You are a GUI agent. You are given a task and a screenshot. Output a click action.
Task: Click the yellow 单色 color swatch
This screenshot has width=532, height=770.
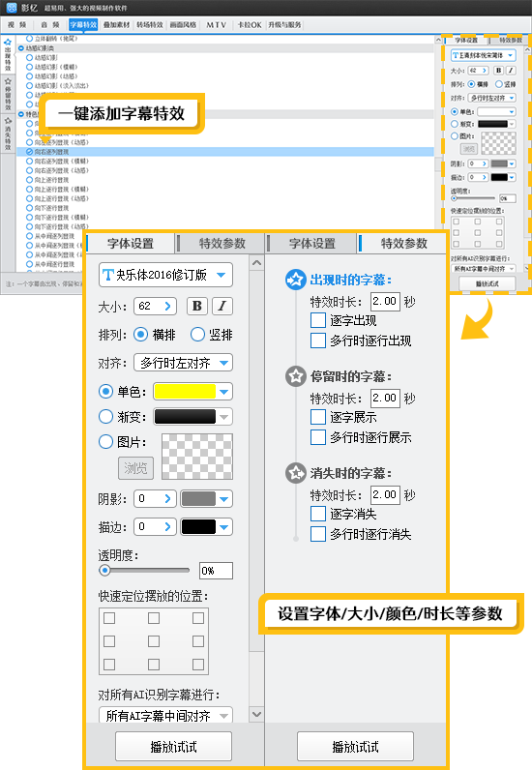coord(185,392)
